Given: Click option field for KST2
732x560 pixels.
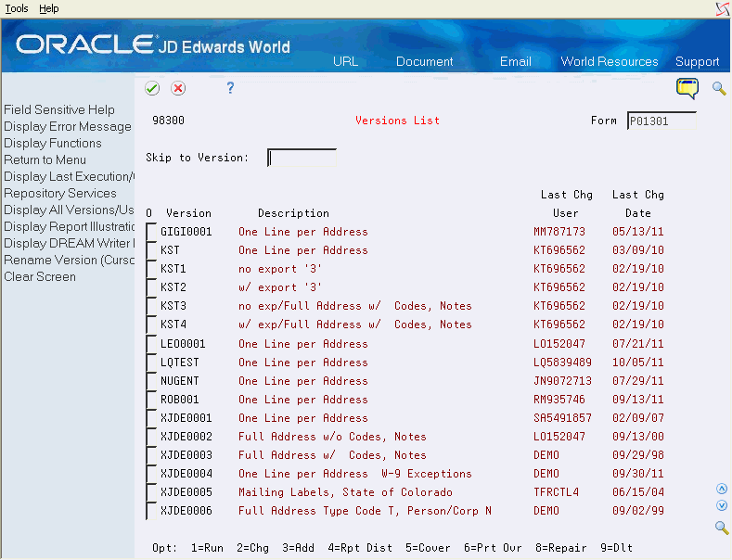Looking at the screenshot, I should 151,287.
